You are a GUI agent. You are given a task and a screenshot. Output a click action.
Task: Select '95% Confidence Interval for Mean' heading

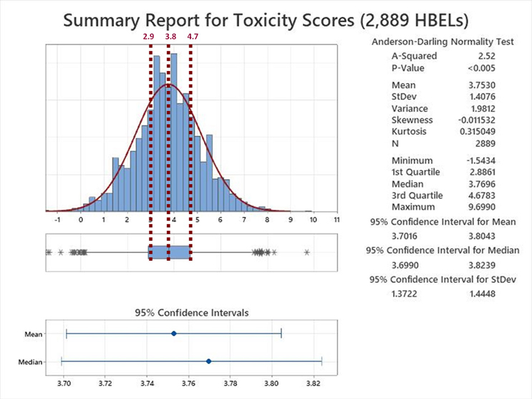click(442, 222)
